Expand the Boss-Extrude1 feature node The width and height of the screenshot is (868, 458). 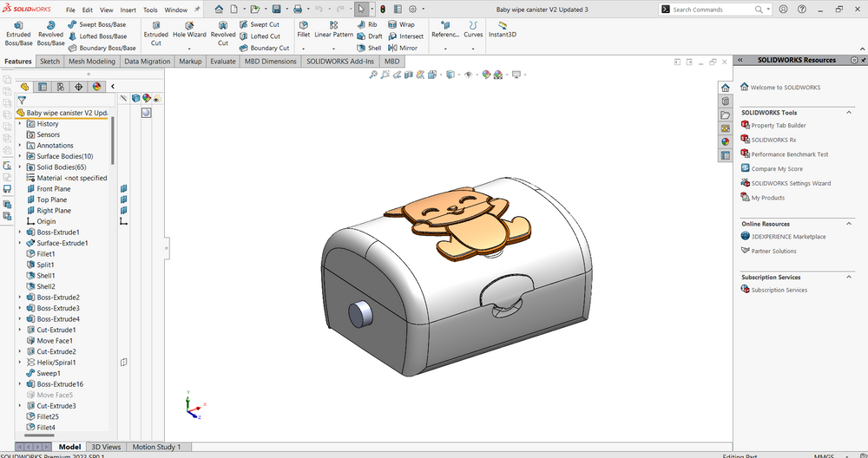(x=20, y=232)
